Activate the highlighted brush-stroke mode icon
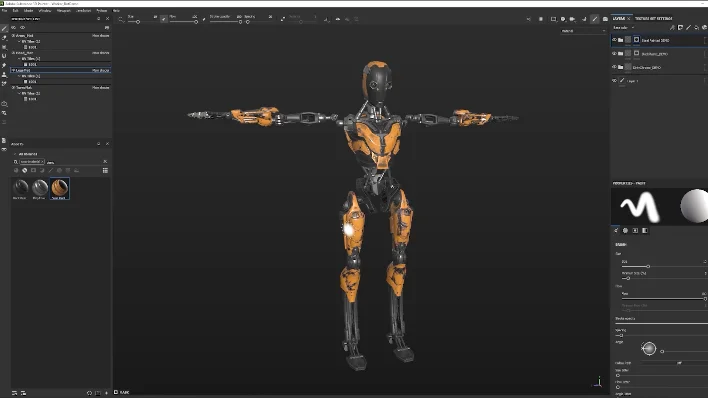 tap(595, 19)
